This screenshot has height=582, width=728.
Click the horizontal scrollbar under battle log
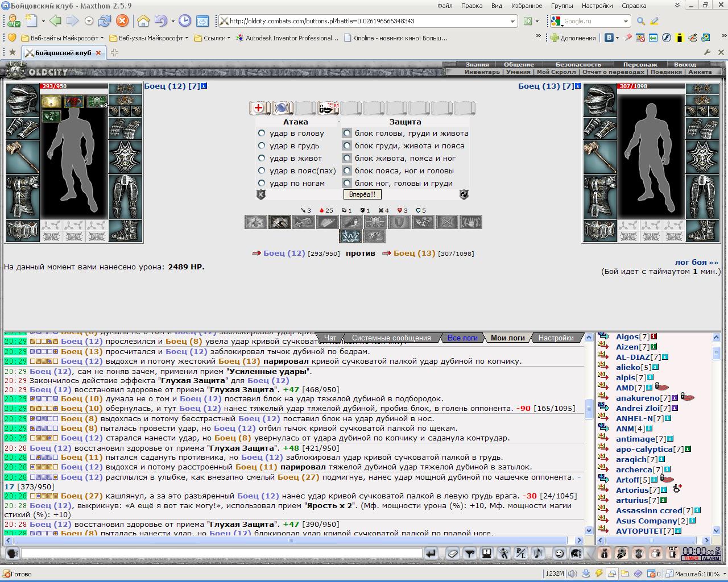291,541
